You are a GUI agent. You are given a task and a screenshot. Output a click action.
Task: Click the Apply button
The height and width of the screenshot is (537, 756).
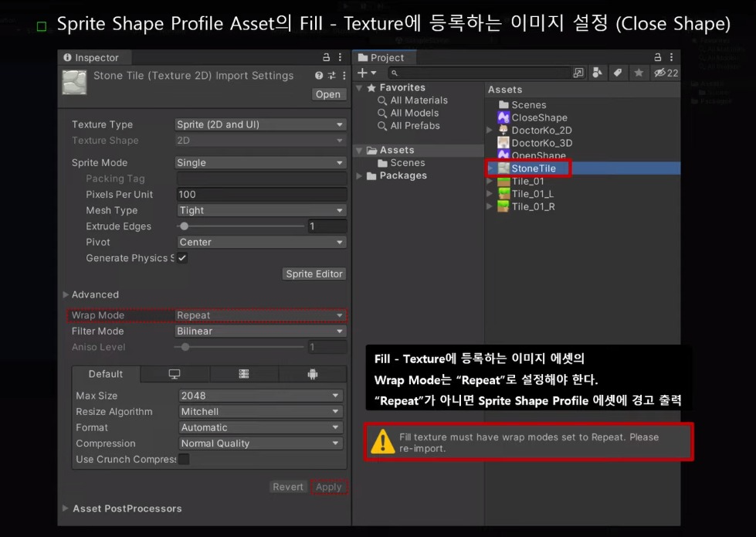(329, 487)
